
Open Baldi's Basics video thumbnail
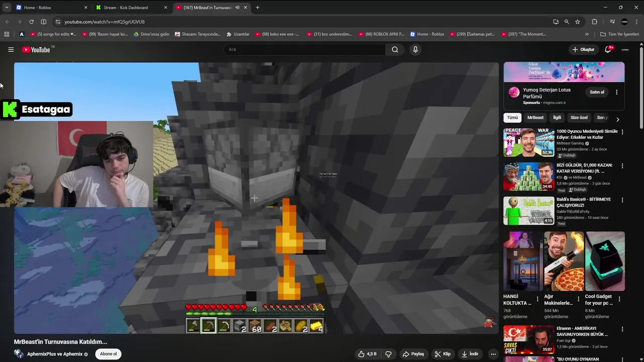(529, 211)
